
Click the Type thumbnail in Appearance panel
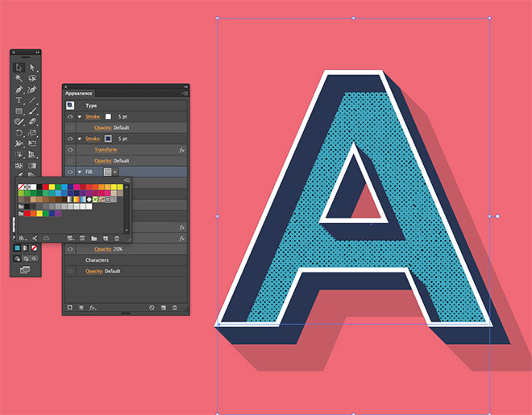[70, 106]
